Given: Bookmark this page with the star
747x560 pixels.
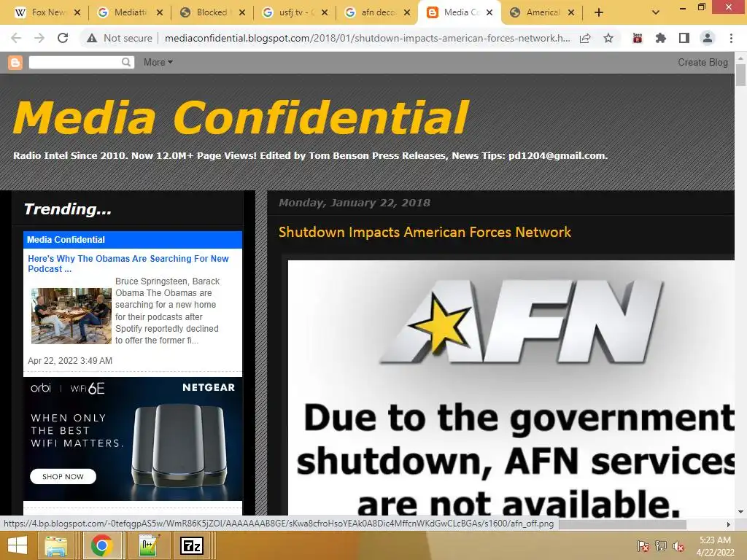Looking at the screenshot, I should pos(608,38).
